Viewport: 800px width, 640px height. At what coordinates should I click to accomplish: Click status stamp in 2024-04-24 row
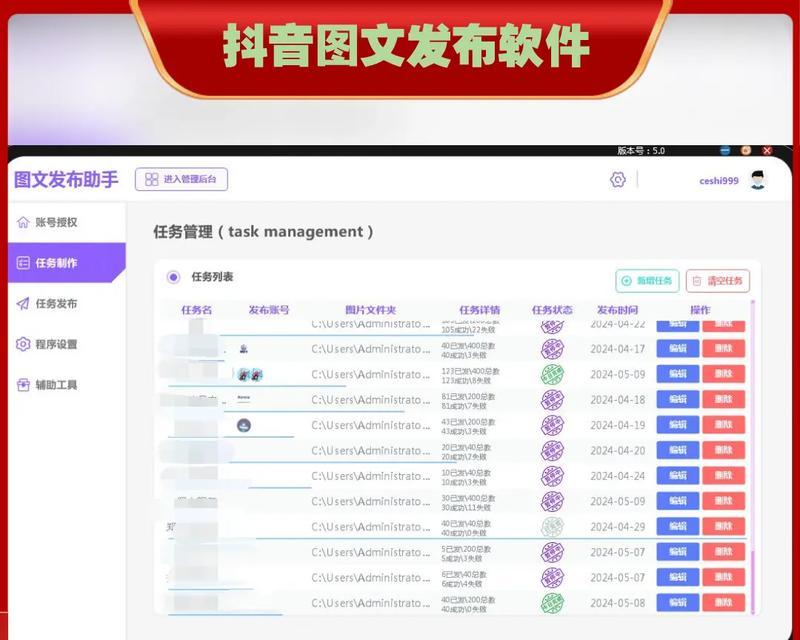click(553, 476)
